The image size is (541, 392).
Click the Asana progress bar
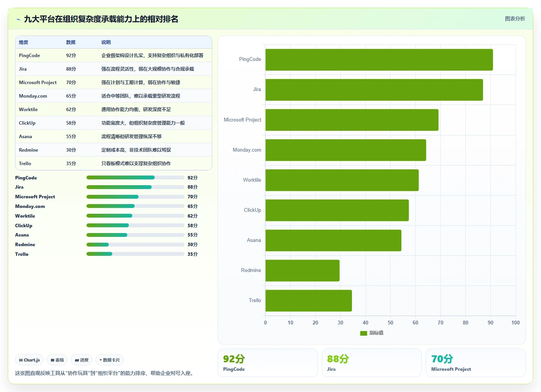click(135, 235)
